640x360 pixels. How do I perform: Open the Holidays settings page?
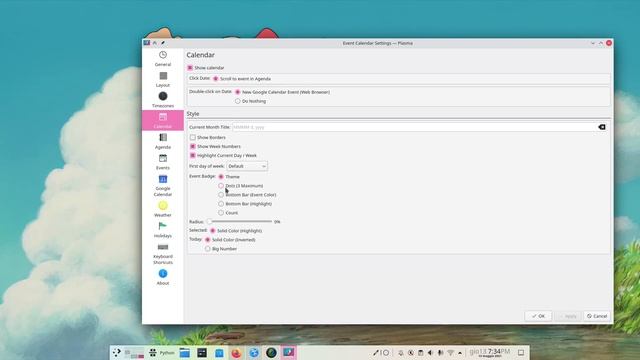point(163,229)
